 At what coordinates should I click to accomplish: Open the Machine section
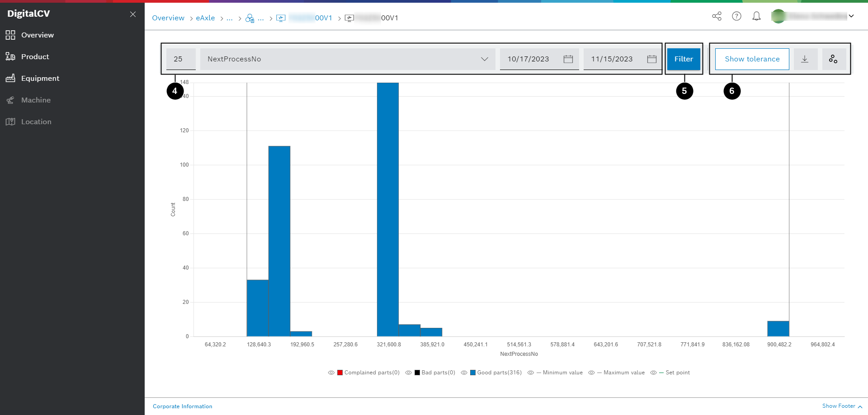coord(36,100)
